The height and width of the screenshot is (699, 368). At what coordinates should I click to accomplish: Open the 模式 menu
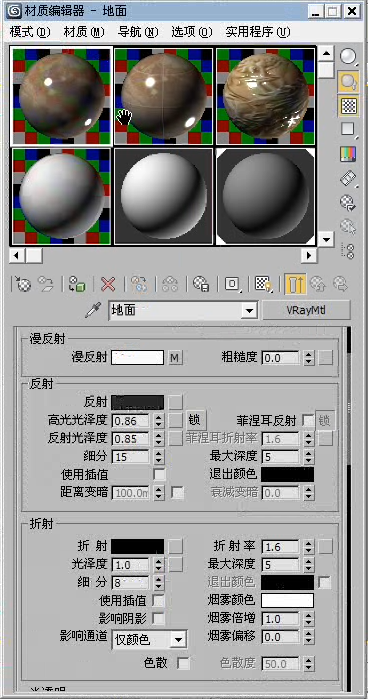pyautogui.click(x=30, y=32)
